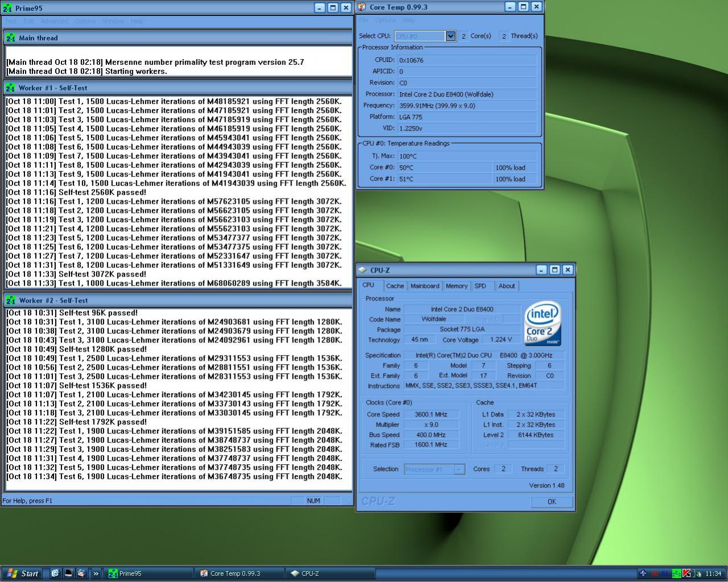This screenshot has height=582, width=728.
Task: Click the M68060289 FFT length 3584K log line
Action: click(x=174, y=283)
